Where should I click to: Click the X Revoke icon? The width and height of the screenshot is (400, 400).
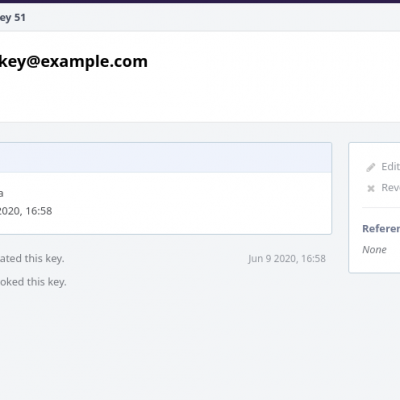coord(371,188)
